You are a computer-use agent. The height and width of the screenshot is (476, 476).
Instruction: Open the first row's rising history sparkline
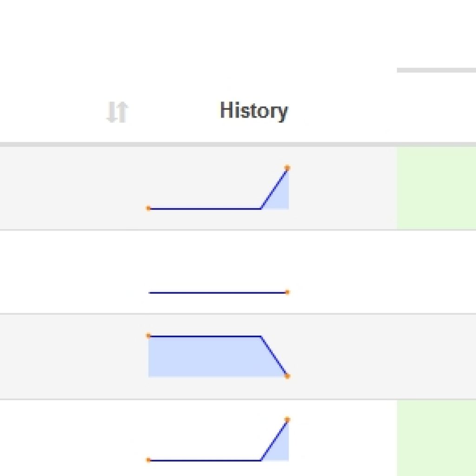point(218,188)
